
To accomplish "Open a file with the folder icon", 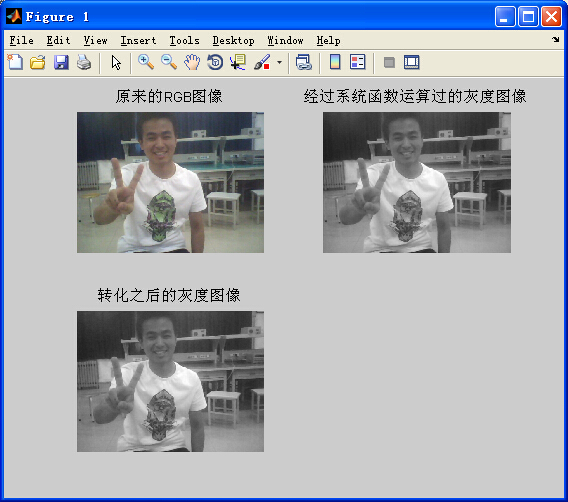I will [38, 62].
